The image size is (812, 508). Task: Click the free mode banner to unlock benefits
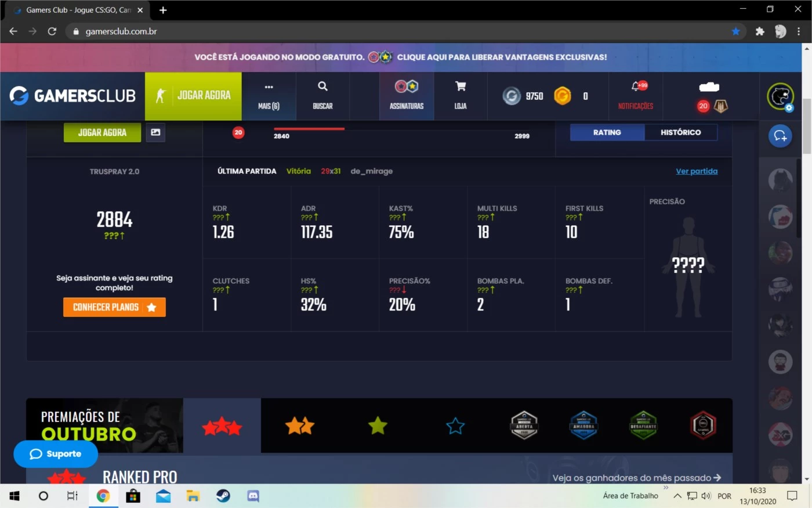point(401,57)
